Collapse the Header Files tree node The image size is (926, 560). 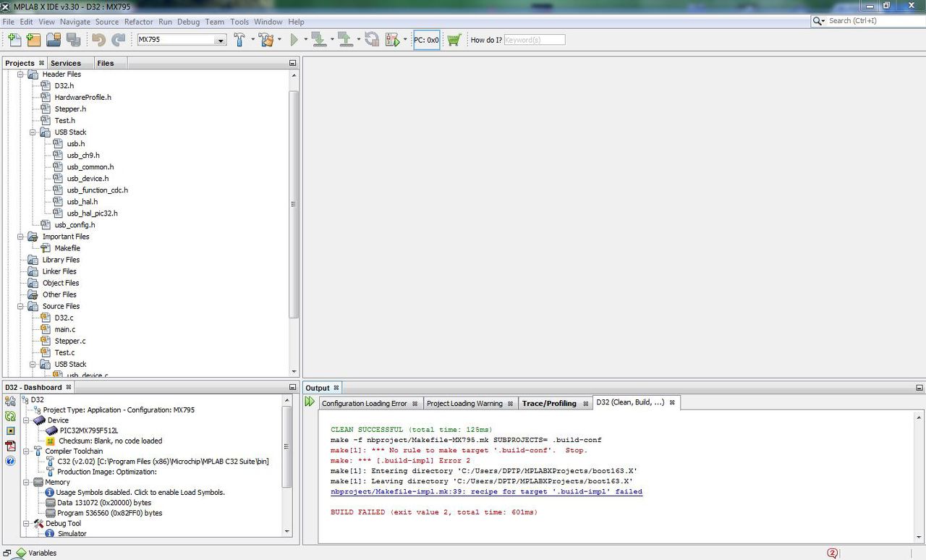(21, 75)
